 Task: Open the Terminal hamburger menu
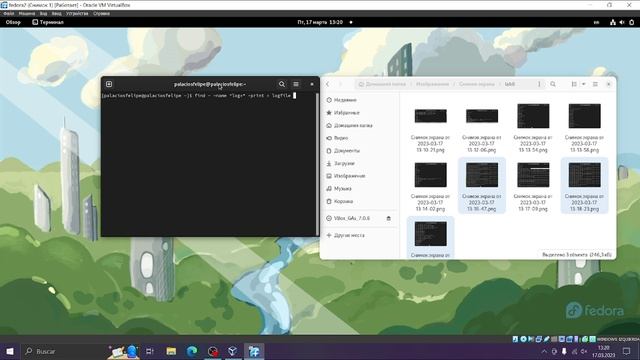pos(296,84)
